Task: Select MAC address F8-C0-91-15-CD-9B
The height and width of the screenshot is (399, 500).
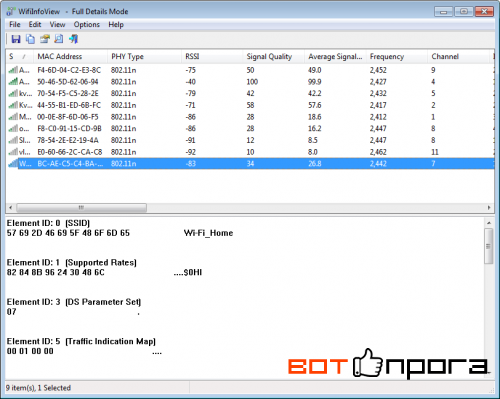Action: tap(69, 128)
